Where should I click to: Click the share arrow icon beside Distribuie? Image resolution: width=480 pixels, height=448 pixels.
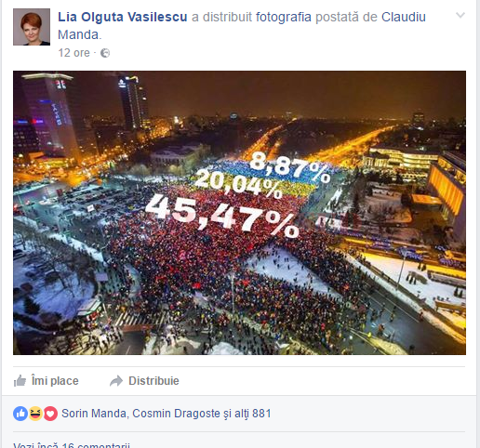coord(116,381)
